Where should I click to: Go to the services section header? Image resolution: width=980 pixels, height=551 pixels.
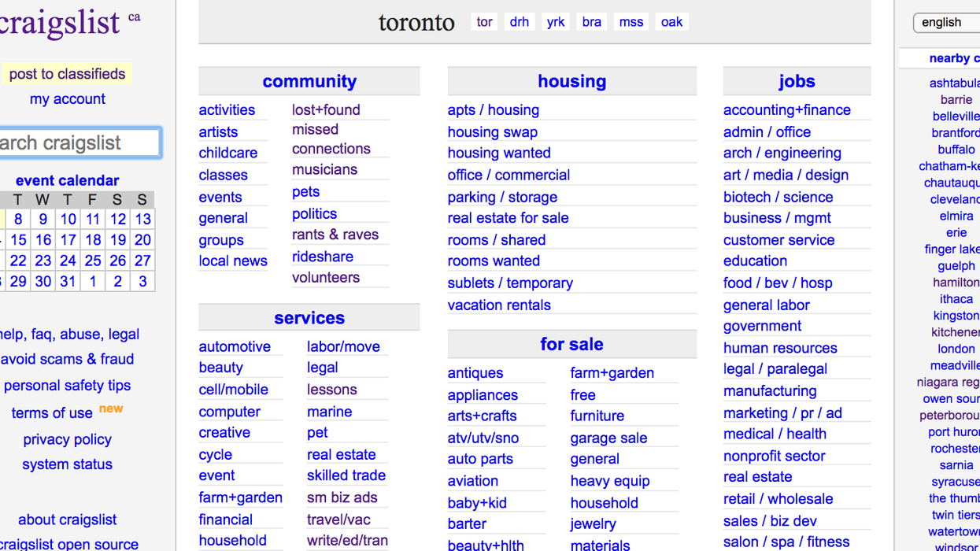pos(309,318)
